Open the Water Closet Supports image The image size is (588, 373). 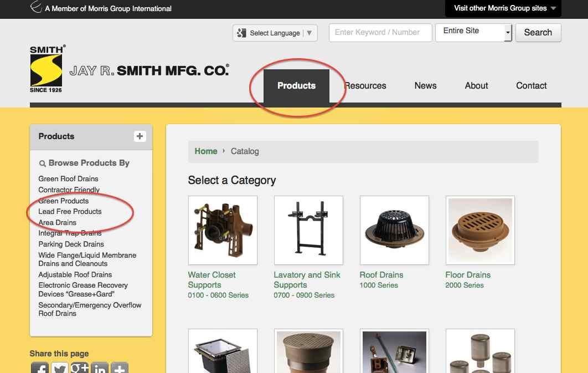click(223, 230)
